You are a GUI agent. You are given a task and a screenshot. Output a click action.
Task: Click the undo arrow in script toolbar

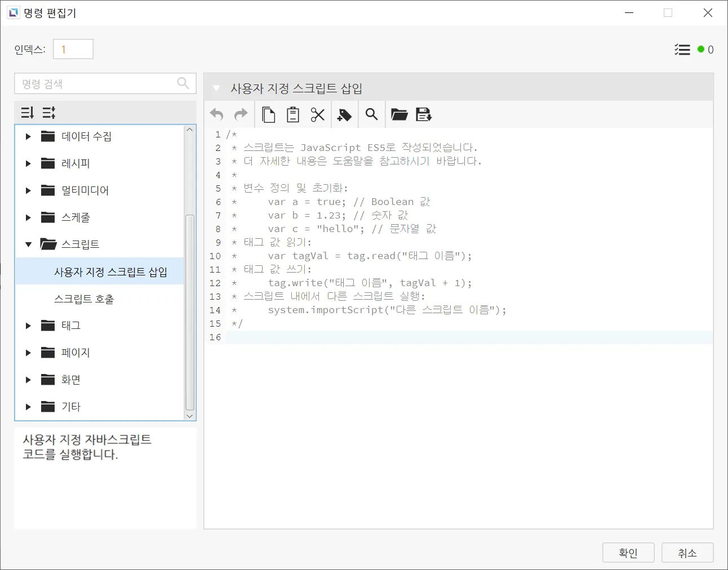coord(217,115)
